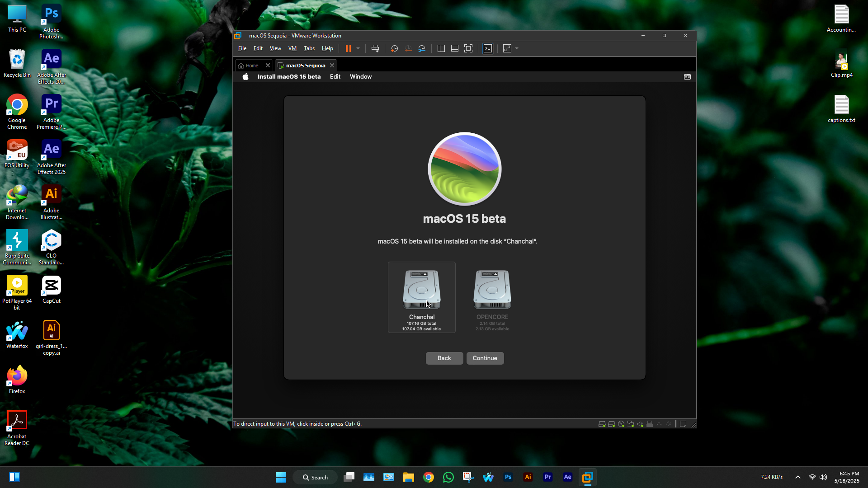Toggle the thumbnail bar view icon
The height and width of the screenshot is (488, 868).
pyautogui.click(x=455, y=48)
